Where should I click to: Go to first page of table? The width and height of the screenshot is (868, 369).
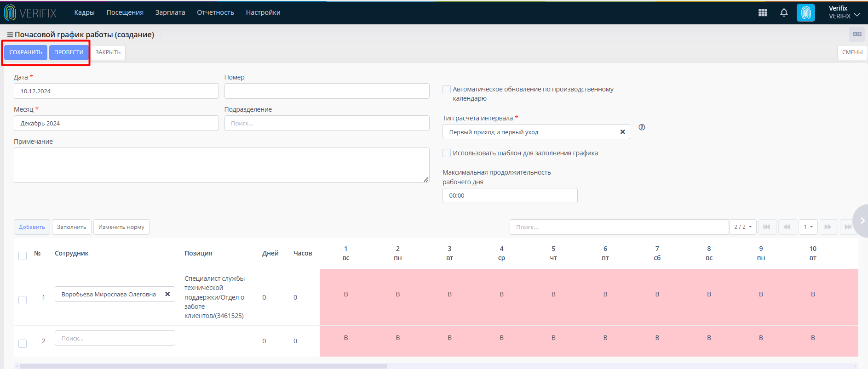766,227
